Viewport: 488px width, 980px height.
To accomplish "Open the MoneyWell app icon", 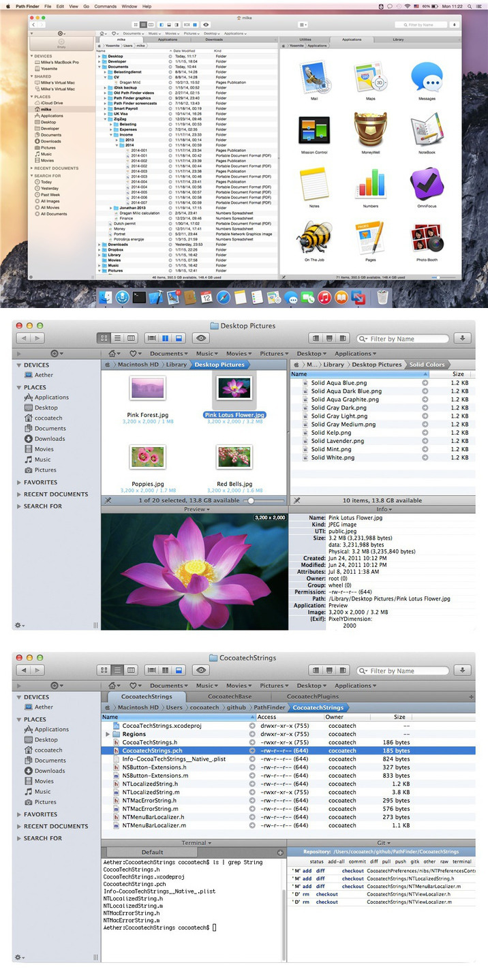I will tap(370, 129).
